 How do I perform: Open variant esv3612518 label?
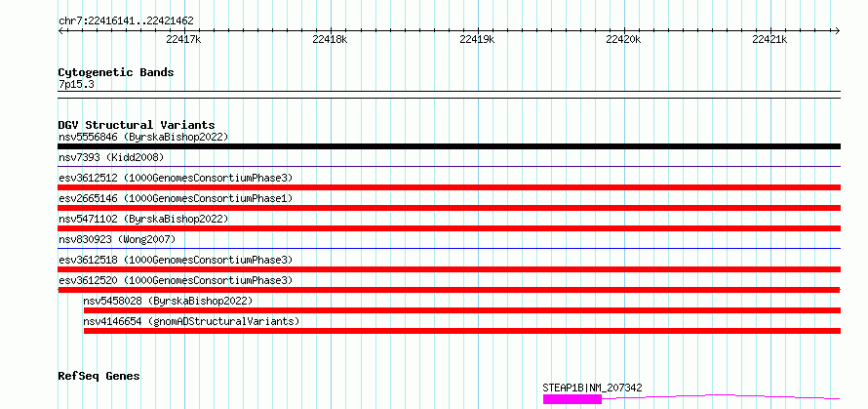[x=176, y=260]
